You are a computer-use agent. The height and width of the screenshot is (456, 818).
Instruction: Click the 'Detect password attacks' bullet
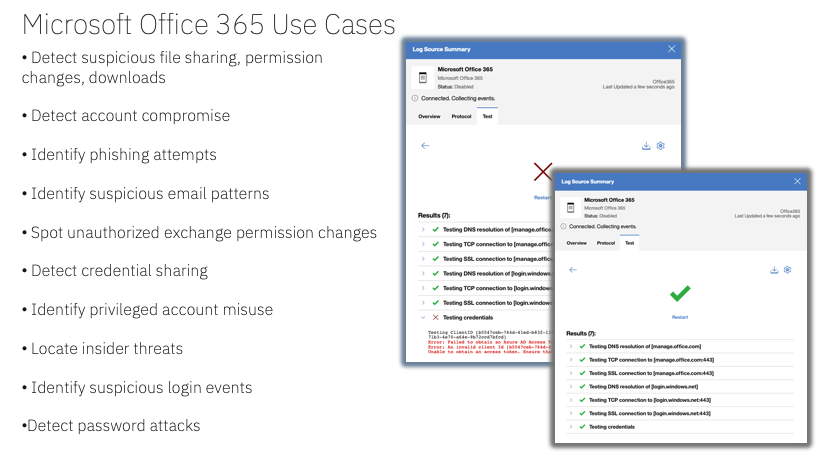pyautogui.click(x=111, y=425)
